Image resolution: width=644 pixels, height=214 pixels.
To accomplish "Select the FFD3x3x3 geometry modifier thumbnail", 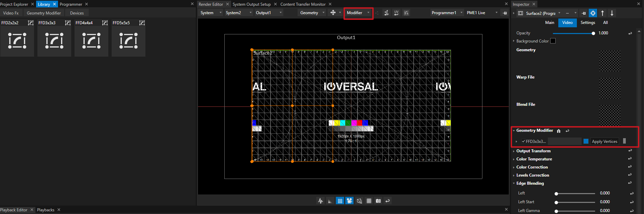I will pyautogui.click(x=54, y=41).
